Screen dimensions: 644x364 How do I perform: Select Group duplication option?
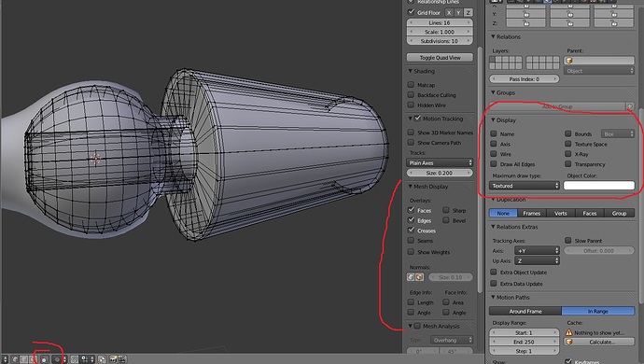click(620, 213)
